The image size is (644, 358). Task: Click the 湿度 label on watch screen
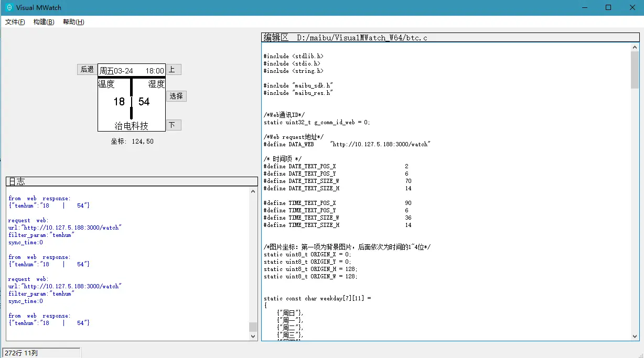tap(156, 84)
